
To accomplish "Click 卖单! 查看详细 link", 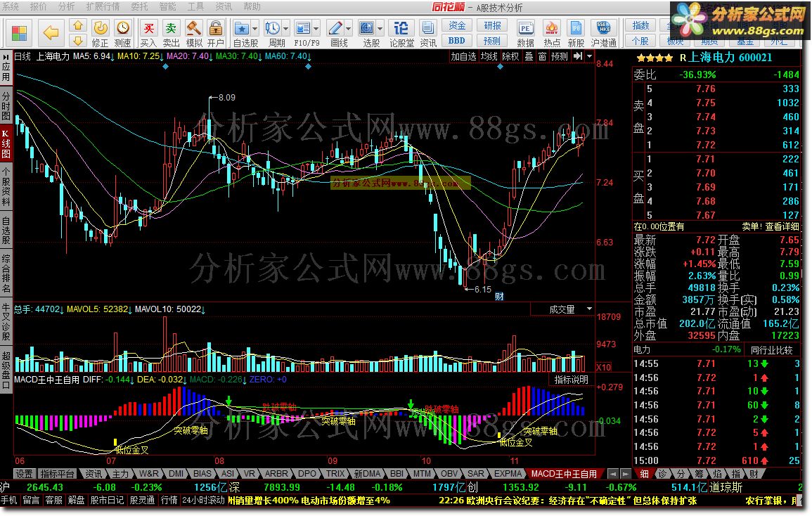I will pos(770,226).
